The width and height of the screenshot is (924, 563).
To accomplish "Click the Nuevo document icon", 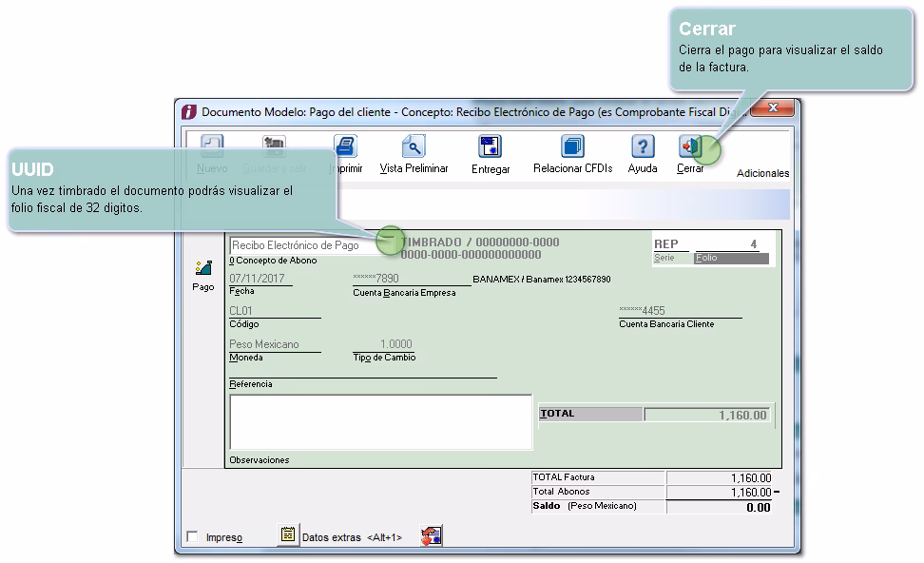I will tap(212, 146).
